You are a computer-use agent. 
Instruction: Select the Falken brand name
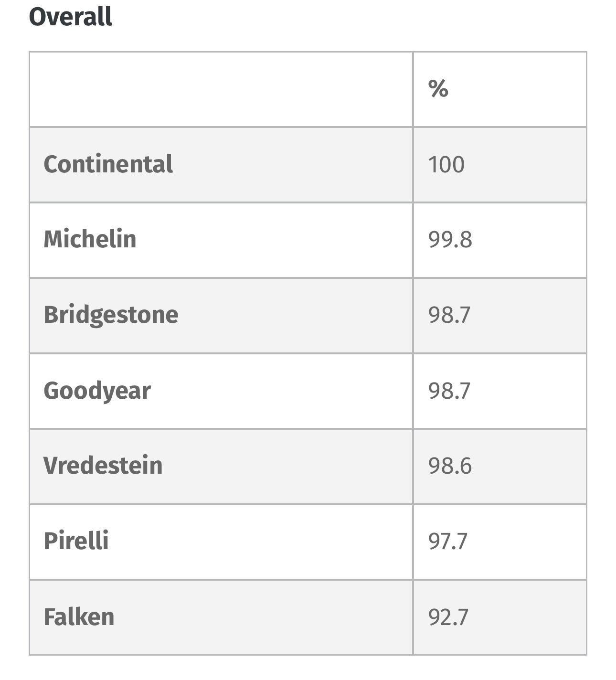[79, 617]
